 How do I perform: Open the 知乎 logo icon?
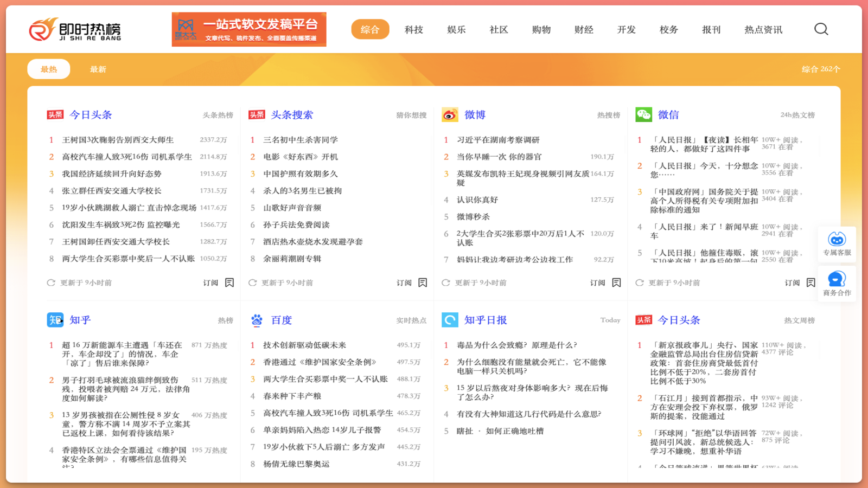tap(55, 320)
